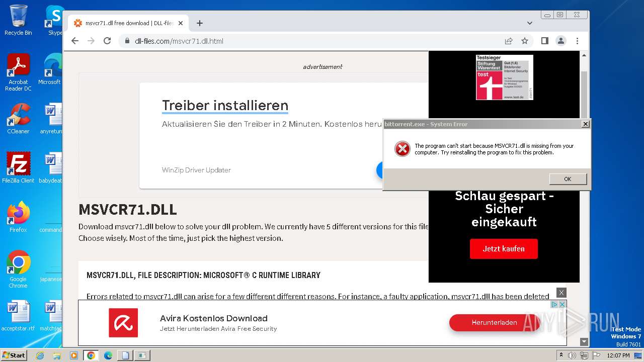644x362 pixels.
Task: Click the Herunterladen Avira button
Action: pyautogui.click(x=494, y=323)
